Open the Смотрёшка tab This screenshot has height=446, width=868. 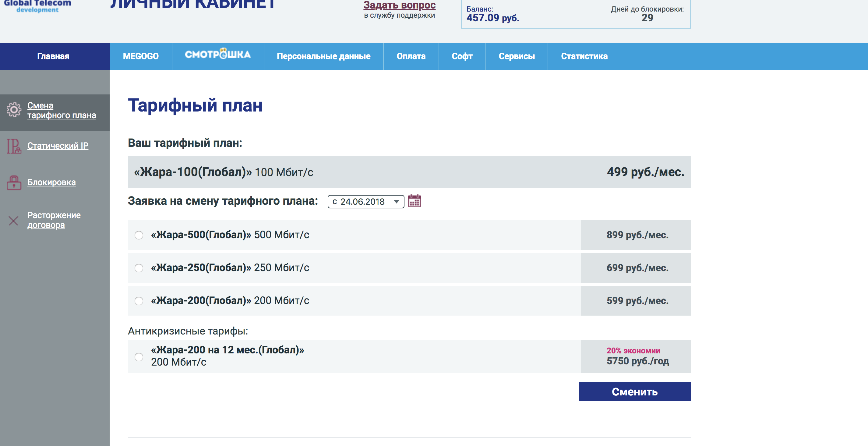click(x=218, y=56)
